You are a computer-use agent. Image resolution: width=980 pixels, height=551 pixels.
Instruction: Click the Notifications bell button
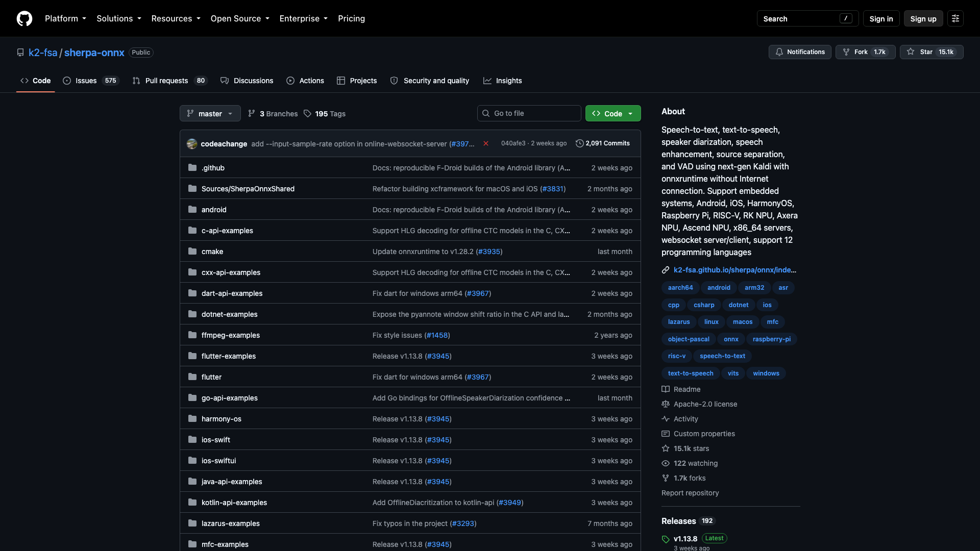click(x=800, y=52)
